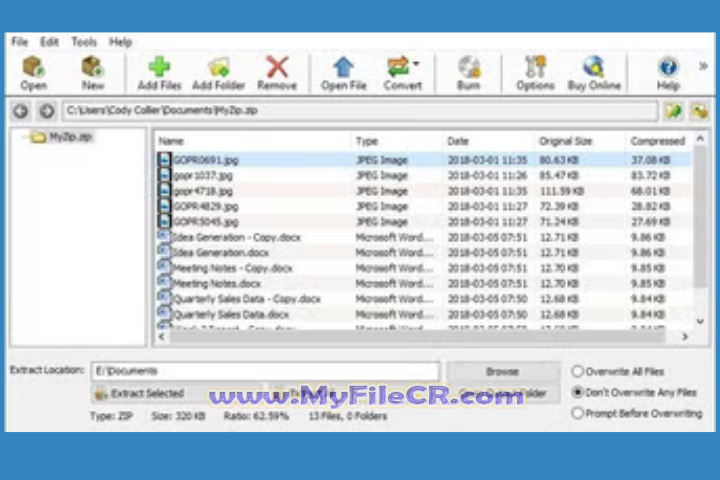720x480 pixels.
Task: Click the Extract Location text field
Action: pyautogui.click(x=266, y=371)
